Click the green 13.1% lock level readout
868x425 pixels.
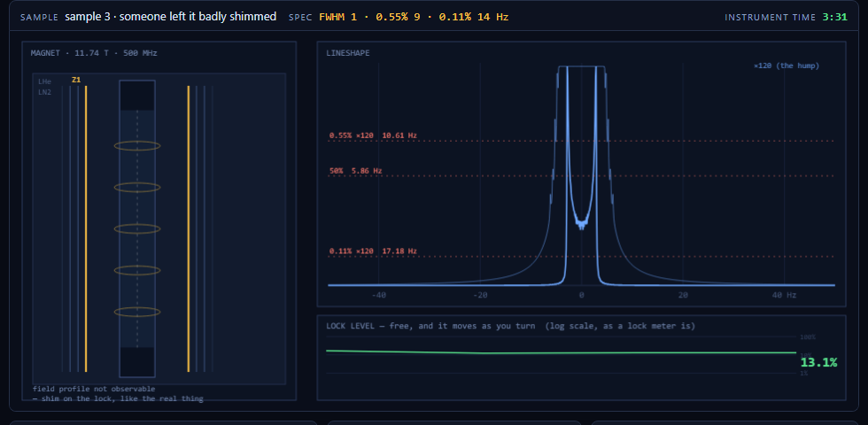pos(818,362)
